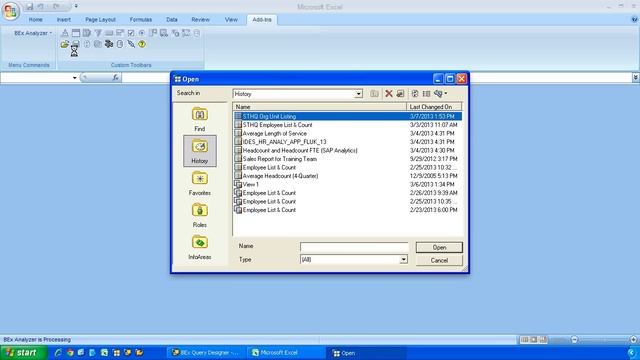Click the properties icon beside the delete icon
This screenshot has height=360, width=640.
tap(400, 93)
